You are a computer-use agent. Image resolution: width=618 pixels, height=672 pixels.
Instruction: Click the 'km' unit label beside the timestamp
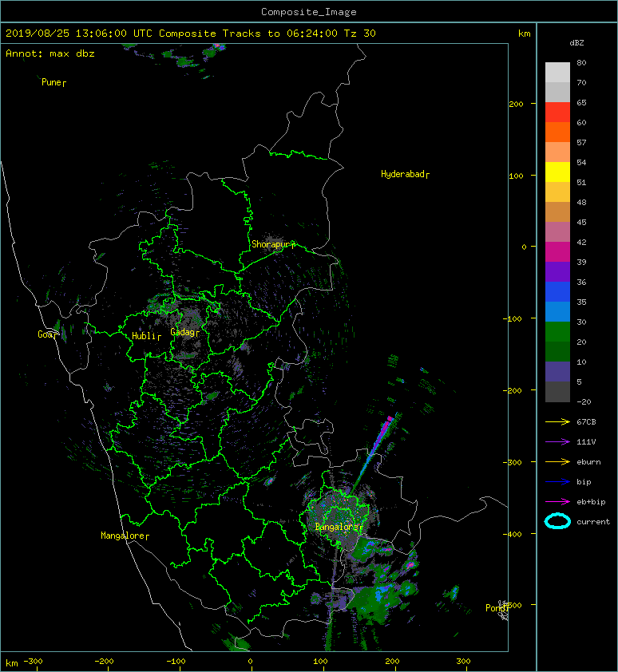tap(524, 34)
